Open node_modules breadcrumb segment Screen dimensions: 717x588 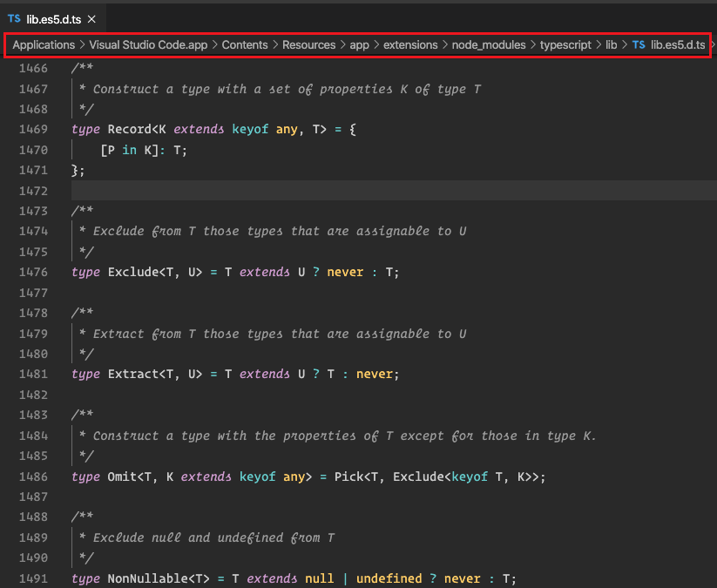pos(489,44)
